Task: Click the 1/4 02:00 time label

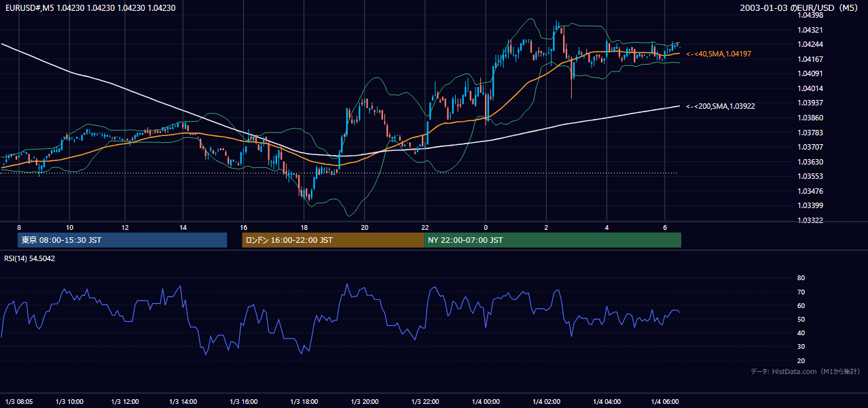Action: (546, 402)
